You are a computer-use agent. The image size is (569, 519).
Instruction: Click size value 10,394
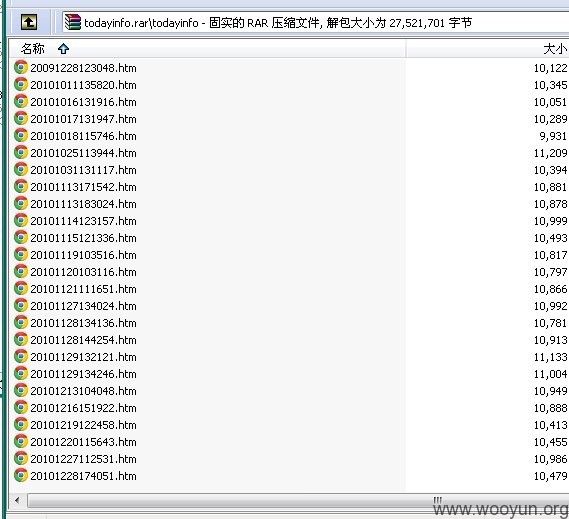click(550, 170)
